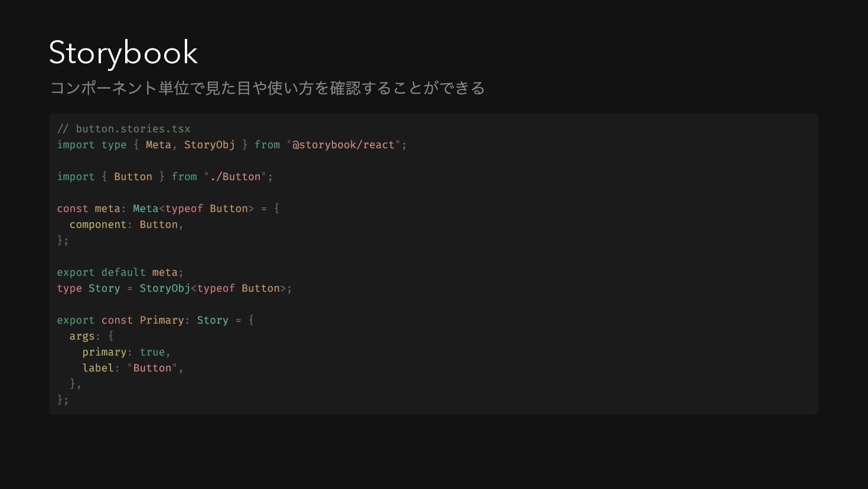Click the Storybook slide title
This screenshot has width=868, height=489.
[123, 53]
